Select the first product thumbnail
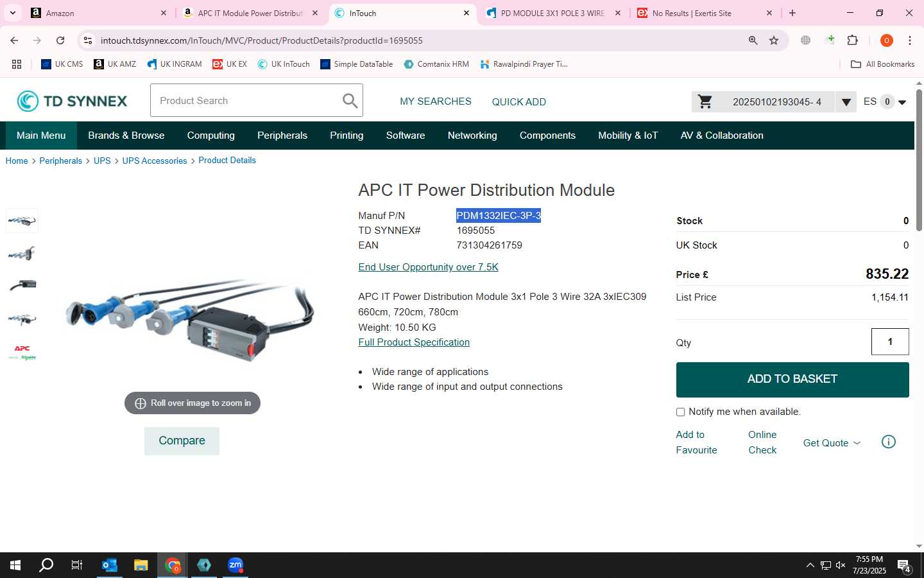 point(22,221)
